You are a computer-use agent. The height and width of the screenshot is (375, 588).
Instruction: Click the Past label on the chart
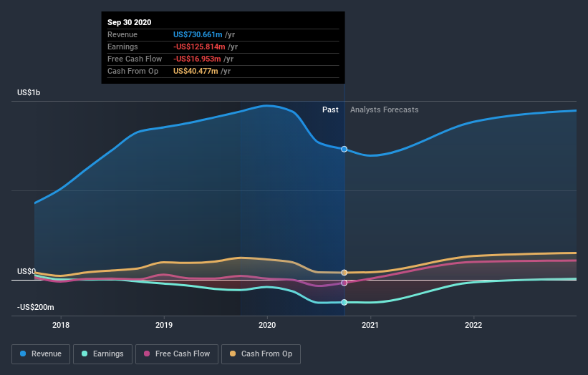[x=330, y=109]
